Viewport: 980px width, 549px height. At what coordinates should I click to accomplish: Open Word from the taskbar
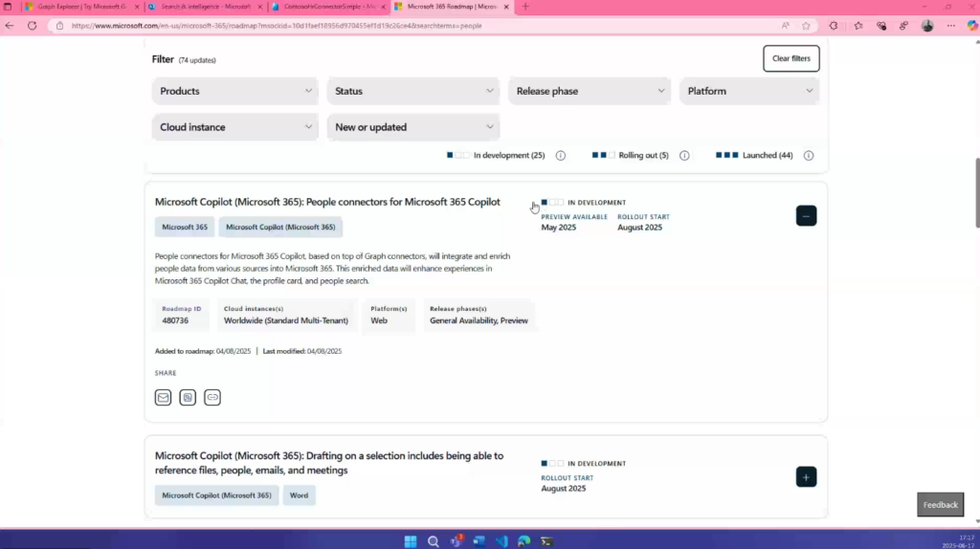[479, 541]
